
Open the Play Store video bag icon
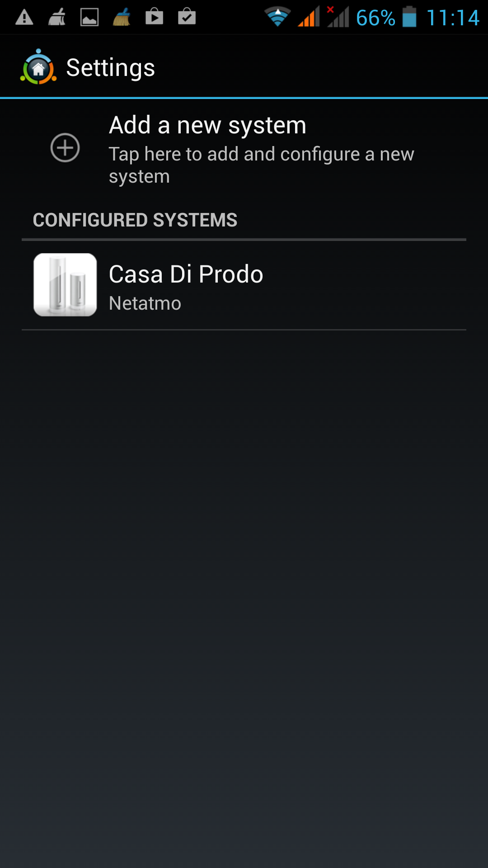pos(154,17)
